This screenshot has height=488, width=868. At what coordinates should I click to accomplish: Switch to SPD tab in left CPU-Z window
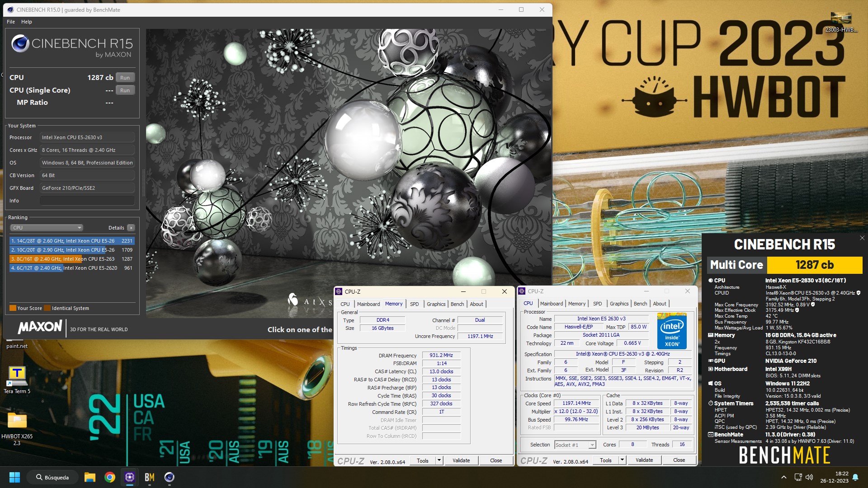coord(414,304)
